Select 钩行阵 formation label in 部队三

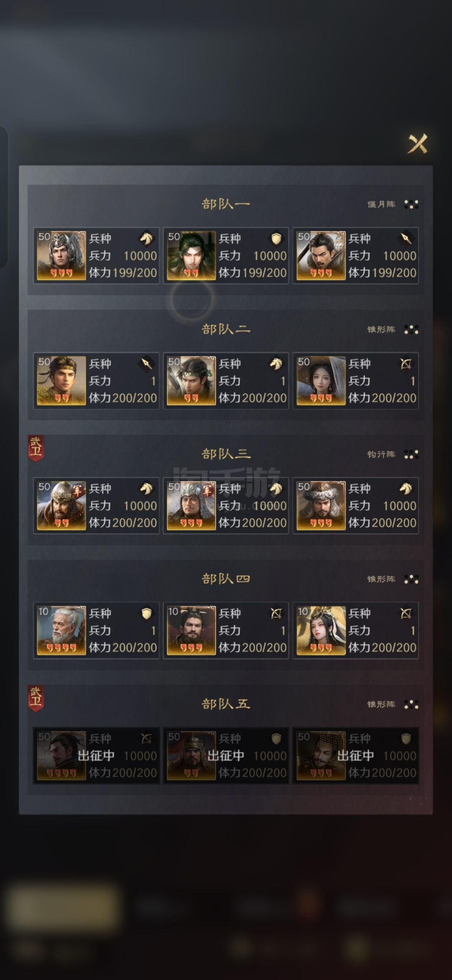[x=381, y=454]
